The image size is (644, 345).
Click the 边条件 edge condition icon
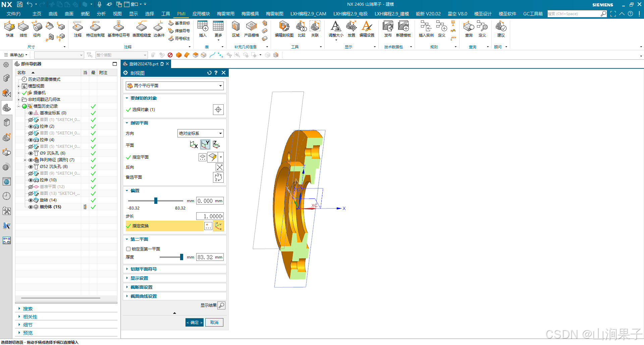point(159,29)
